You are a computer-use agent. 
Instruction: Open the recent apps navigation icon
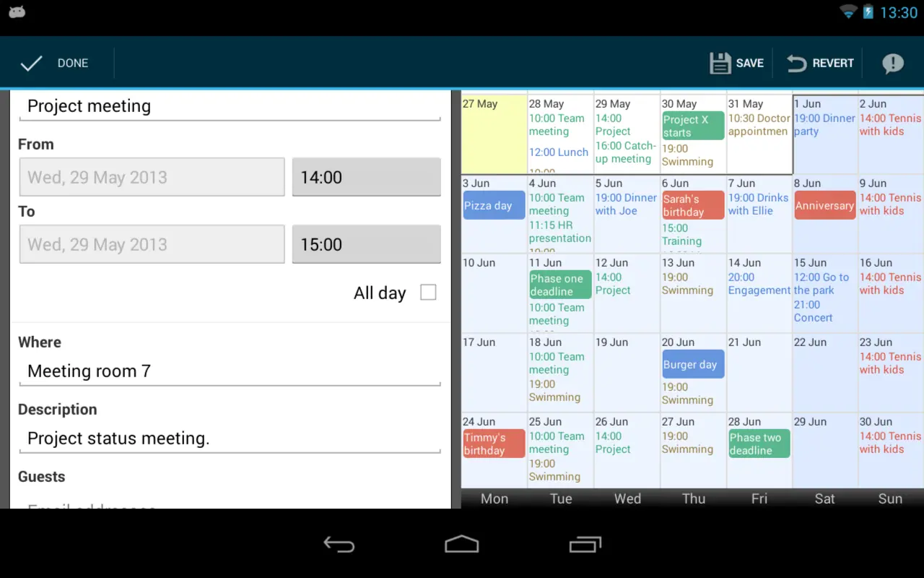585,544
